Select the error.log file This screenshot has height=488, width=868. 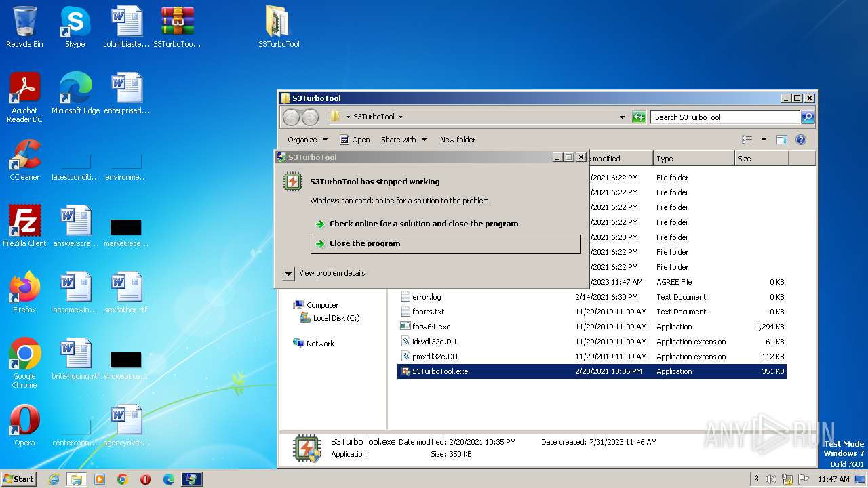click(x=592, y=297)
